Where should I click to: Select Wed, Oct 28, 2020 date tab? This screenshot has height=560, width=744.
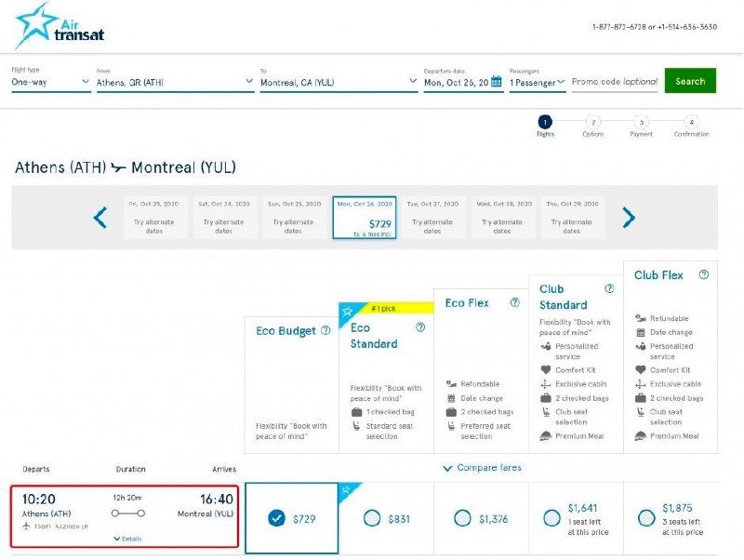pyautogui.click(x=502, y=218)
